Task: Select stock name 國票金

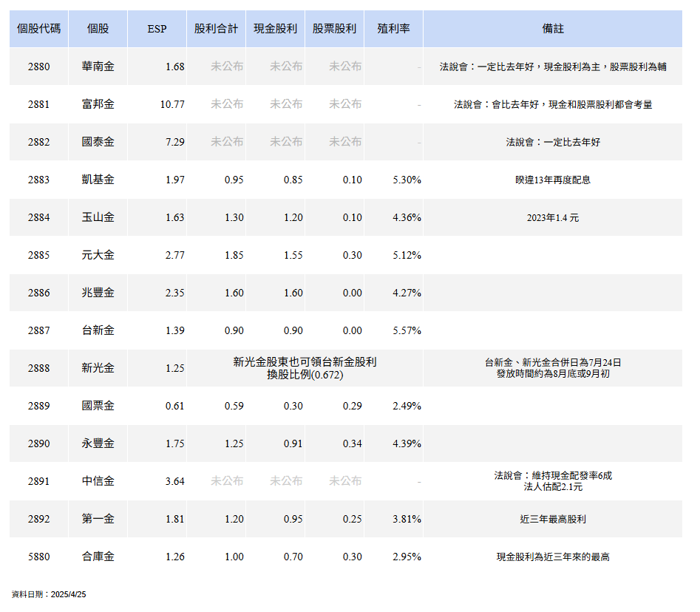Action: [98, 406]
